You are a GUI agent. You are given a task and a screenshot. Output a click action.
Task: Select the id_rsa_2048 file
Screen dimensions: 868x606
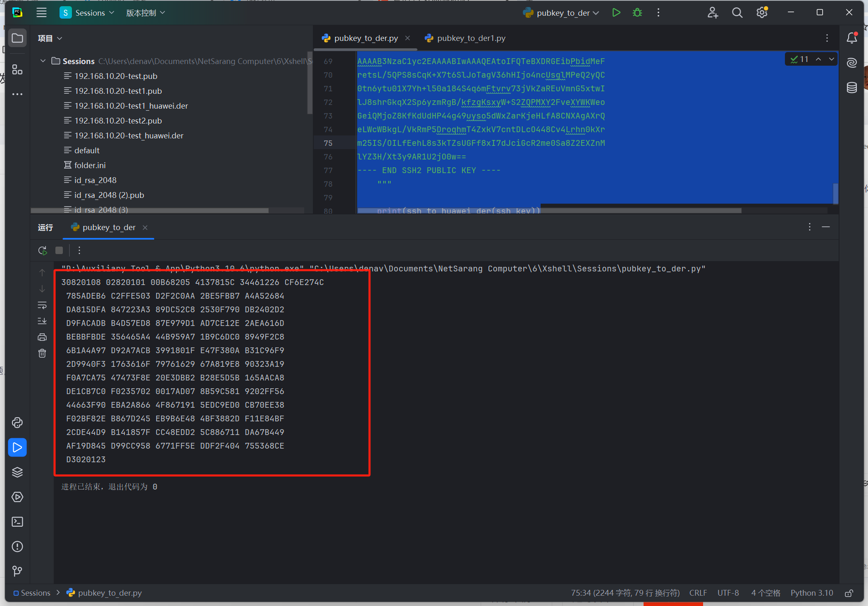[x=95, y=180]
